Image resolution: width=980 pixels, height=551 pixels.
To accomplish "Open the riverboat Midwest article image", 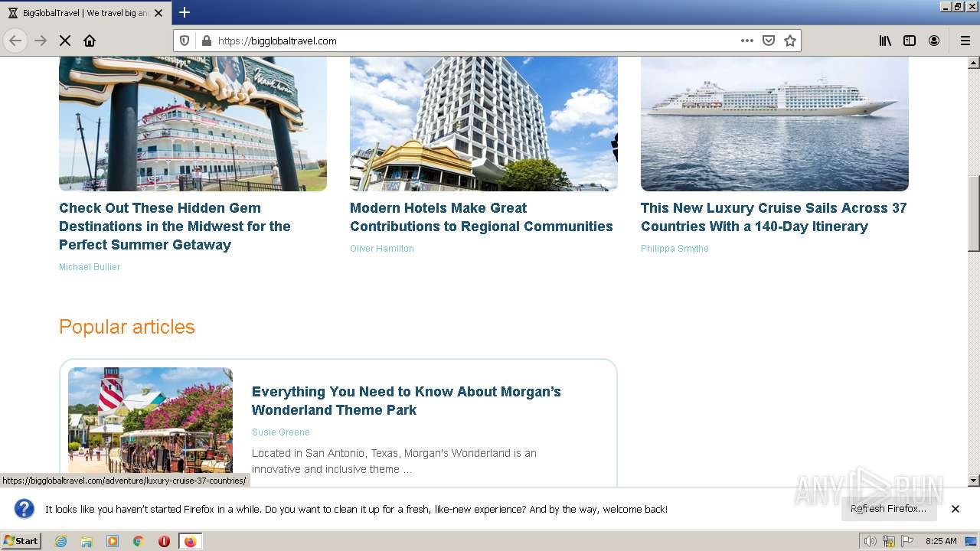I will 193,123.
